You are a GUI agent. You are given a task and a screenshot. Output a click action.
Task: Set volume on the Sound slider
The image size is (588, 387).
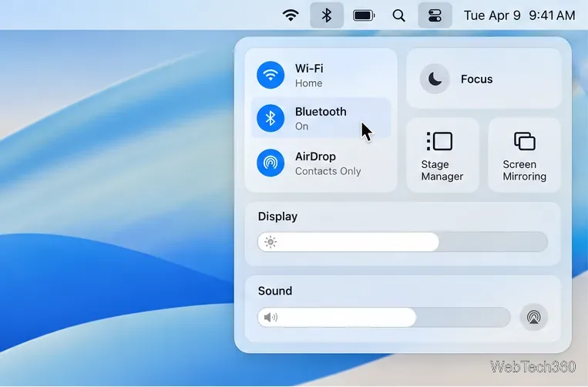pyautogui.click(x=384, y=318)
